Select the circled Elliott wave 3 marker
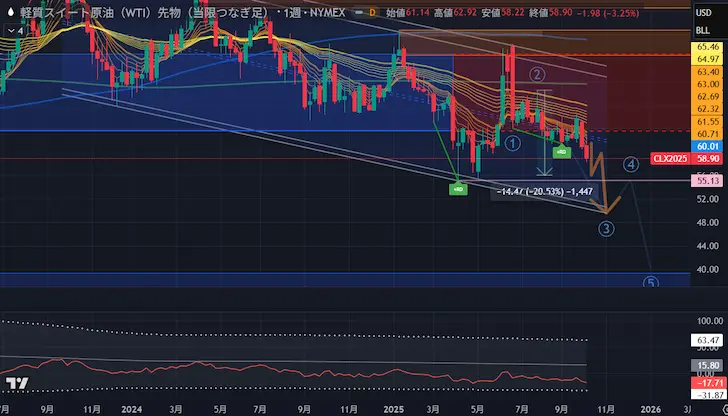The height and width of the screenshot is (416, 728). (x=606, y=229)
